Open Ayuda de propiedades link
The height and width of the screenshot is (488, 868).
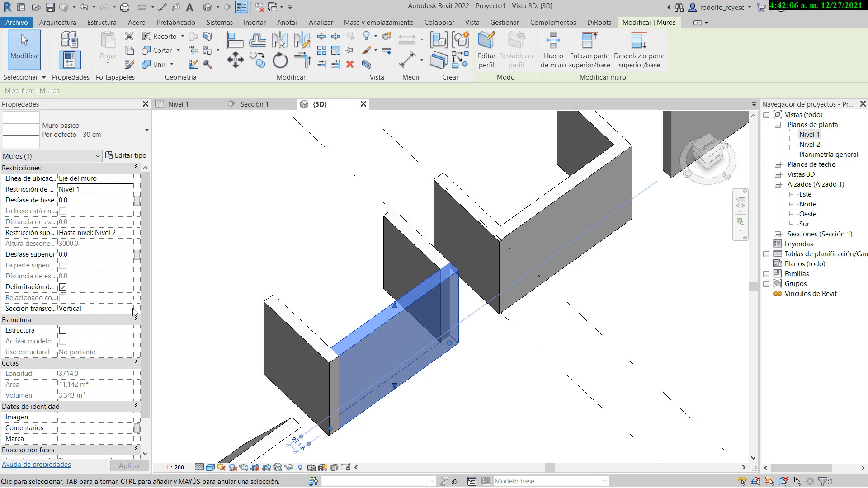pyautogui.click(x=36, y=465)
